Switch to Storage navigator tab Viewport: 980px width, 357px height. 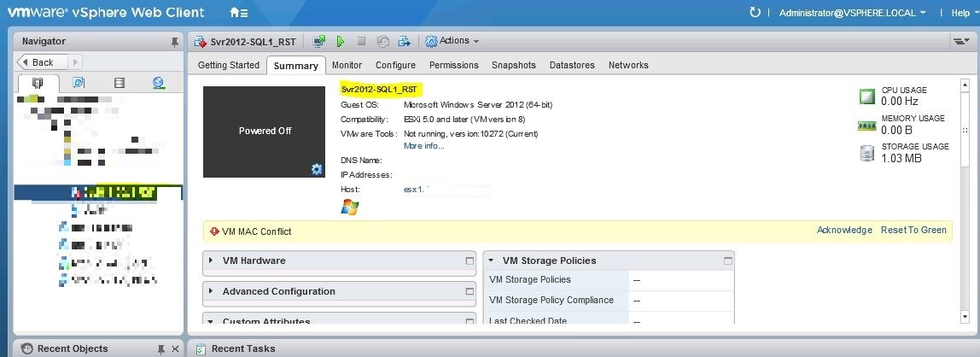pos(120,83)
